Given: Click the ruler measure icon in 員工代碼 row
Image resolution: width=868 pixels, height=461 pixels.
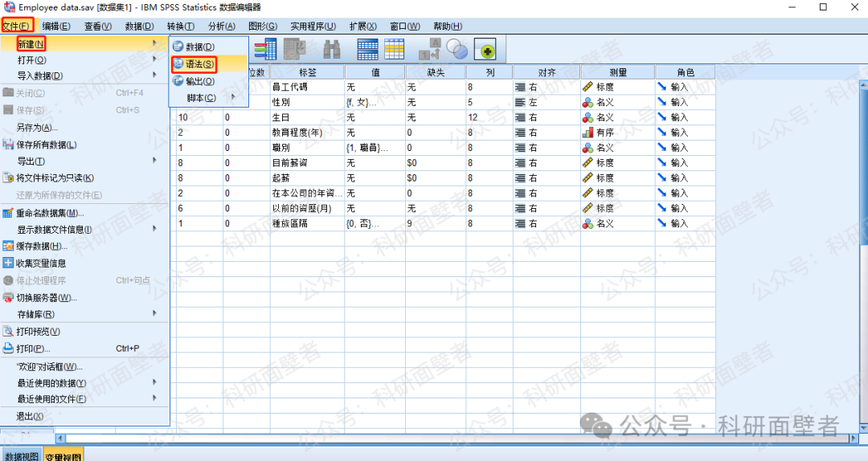Looking at the screenshot, I should (588, 87).
